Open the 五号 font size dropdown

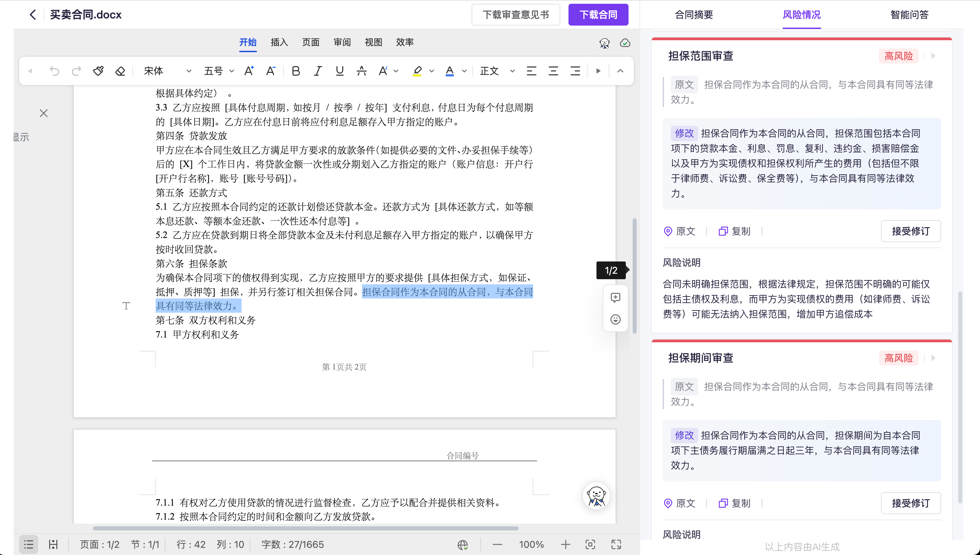[x=219, y=71]
